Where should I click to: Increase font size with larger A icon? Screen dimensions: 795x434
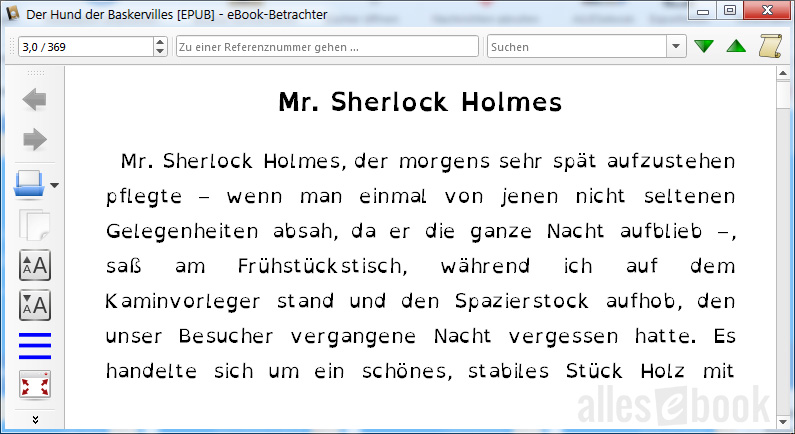[x=34, y=265]
